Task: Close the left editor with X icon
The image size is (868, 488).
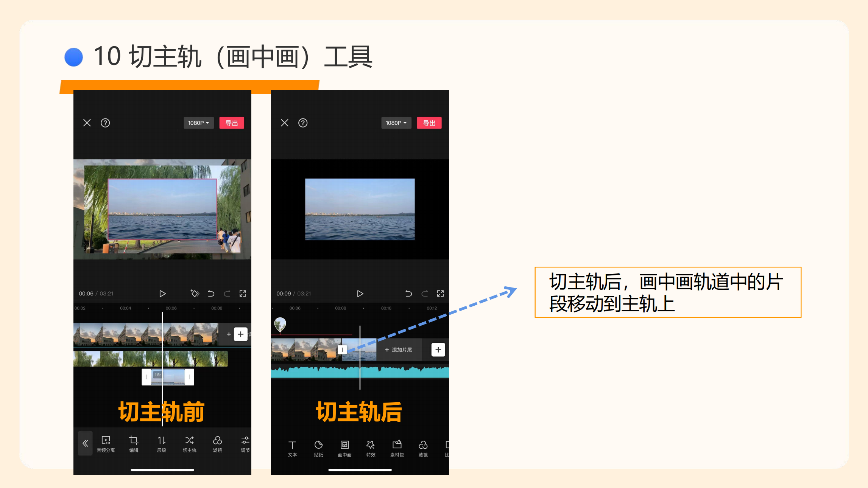Action: [87, 123]
